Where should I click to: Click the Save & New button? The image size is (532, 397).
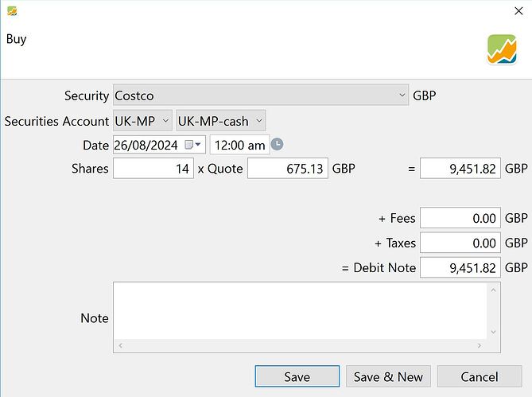coord(388,376)
